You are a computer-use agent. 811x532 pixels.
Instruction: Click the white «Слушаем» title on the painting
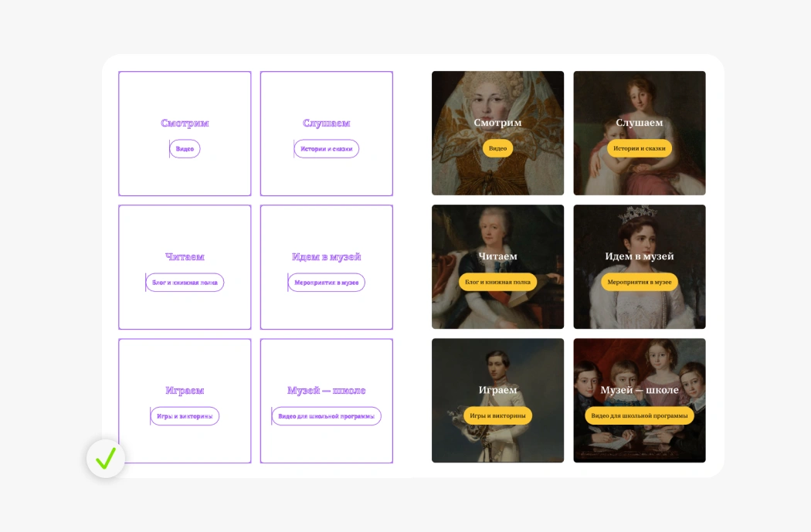coord(640,123)
